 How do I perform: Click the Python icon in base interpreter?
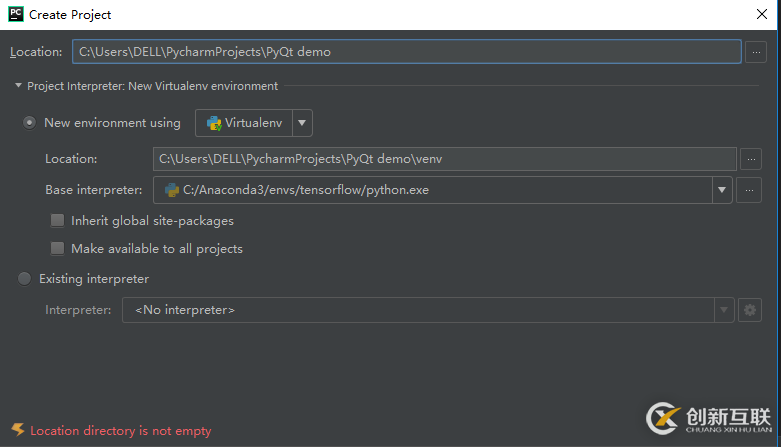coord(171,190)
